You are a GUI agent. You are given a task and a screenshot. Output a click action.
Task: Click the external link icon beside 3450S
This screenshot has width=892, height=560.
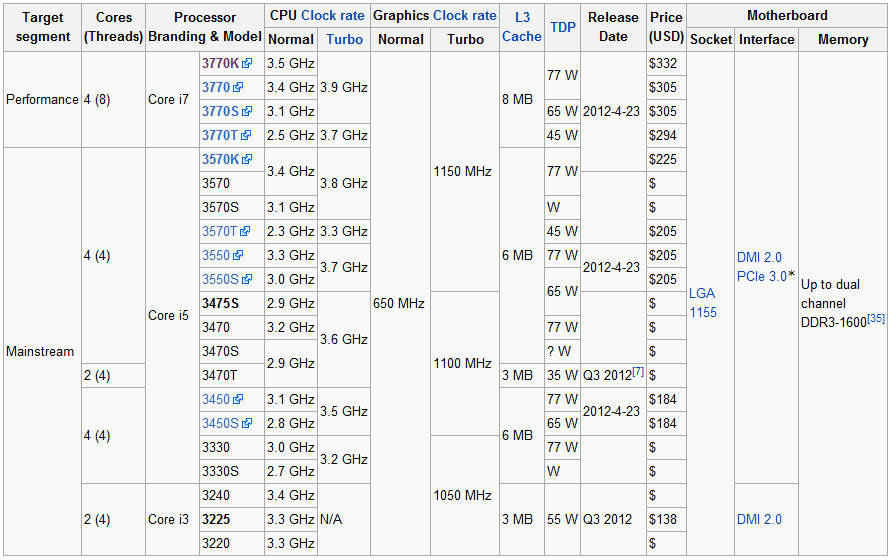point(247,423)
